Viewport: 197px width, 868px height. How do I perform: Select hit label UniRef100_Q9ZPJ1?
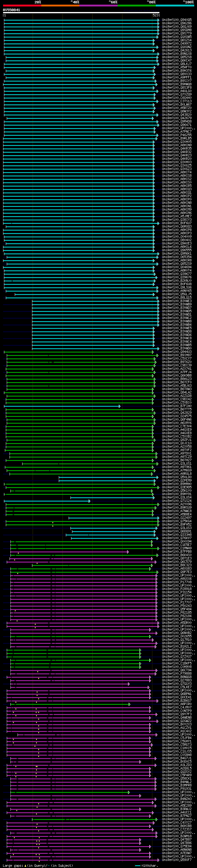coord(177,440)
